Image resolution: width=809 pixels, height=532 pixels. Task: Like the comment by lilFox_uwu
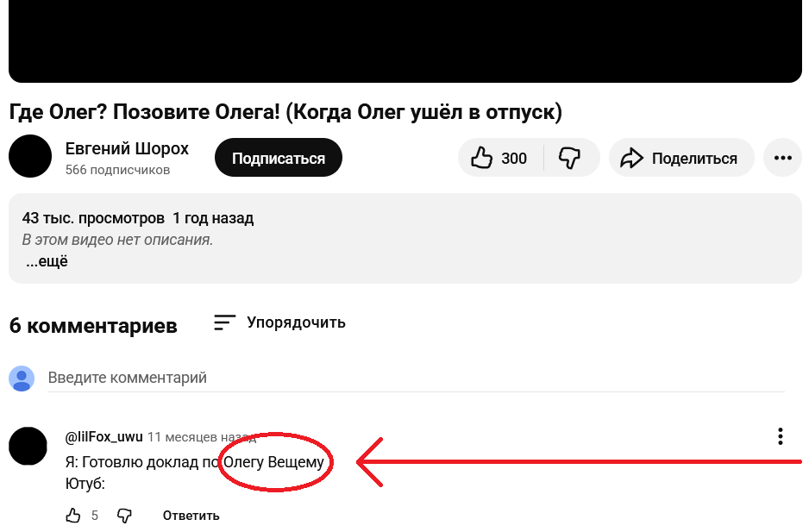point(73,516)
